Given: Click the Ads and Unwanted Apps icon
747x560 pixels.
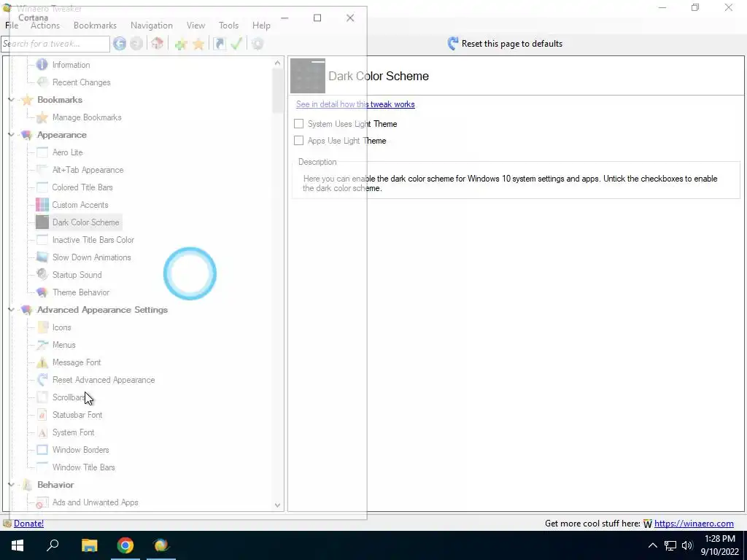Looking at the screenshot, I should click(42, 502).
